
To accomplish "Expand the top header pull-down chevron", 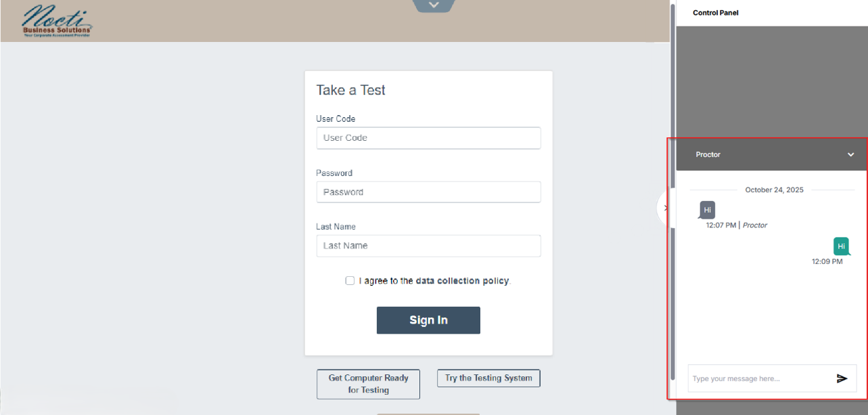I will pyautogui.click(x=434, y=5).
